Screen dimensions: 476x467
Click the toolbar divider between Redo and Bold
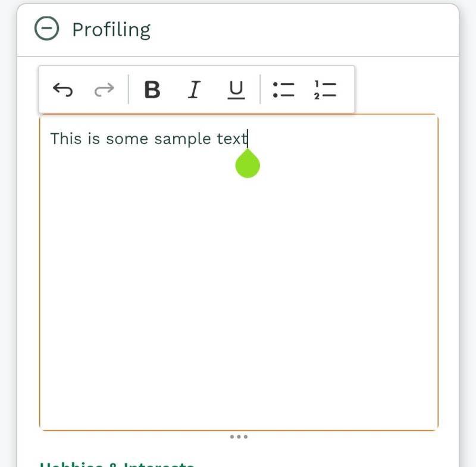pos(129,90)
